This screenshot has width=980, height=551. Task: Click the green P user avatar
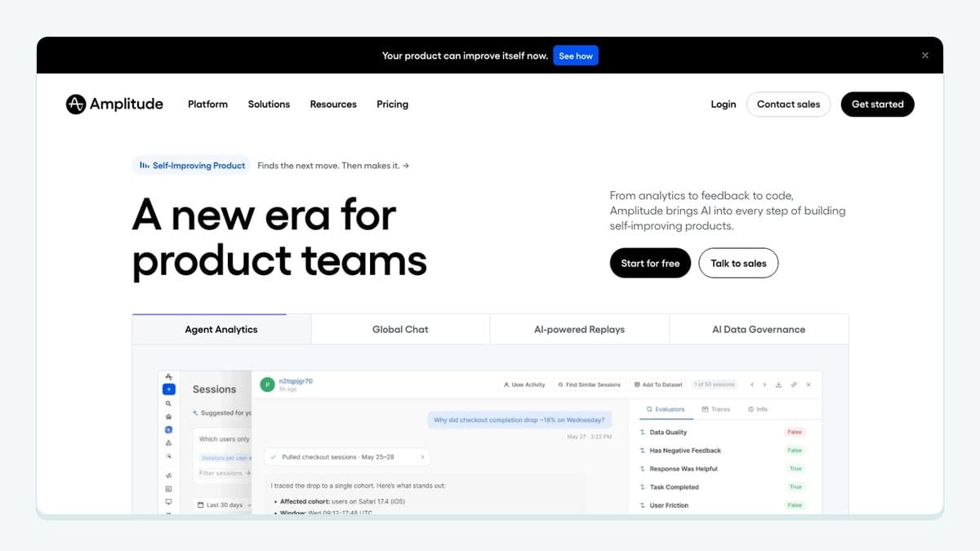coord(267,384)
